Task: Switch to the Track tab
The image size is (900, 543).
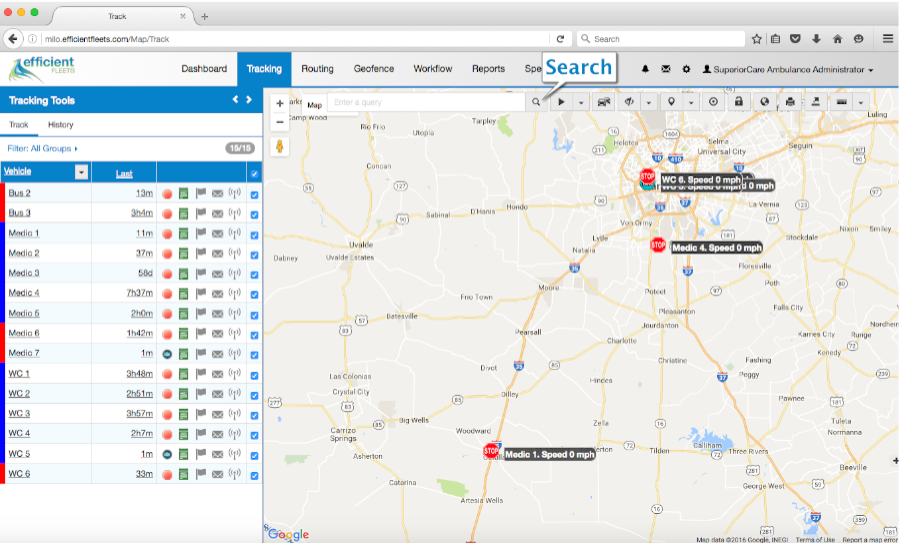Action: (18, 125)
